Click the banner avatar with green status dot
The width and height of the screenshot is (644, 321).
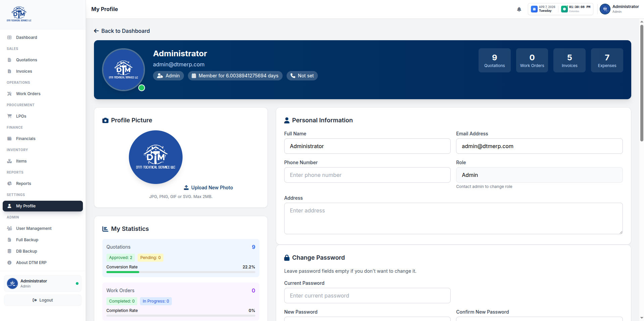(x=123, y=70)
